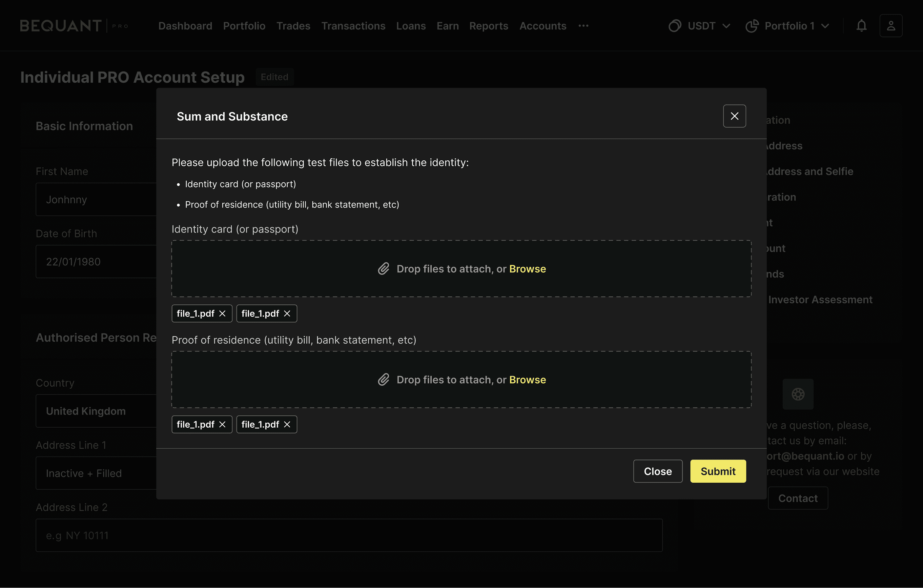Open the Transactions menu item
This screenshot has width=923, height=588.
353,26
